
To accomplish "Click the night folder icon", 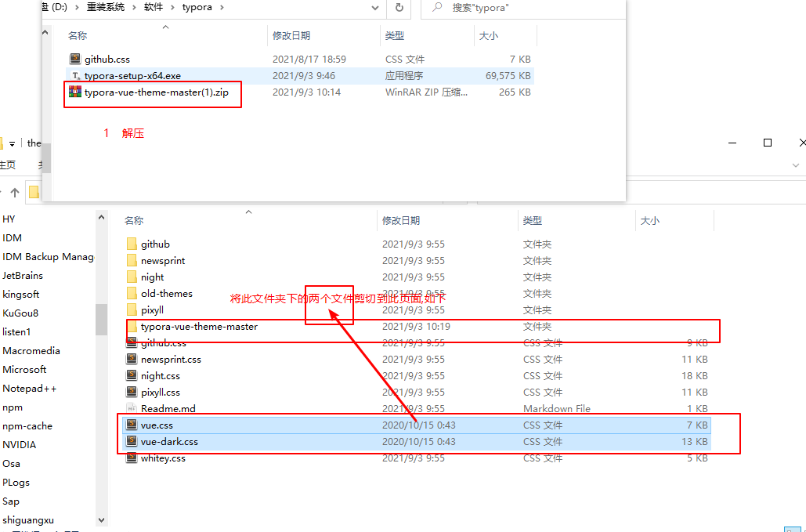I will pyautogui.click(x=132, y=277).
